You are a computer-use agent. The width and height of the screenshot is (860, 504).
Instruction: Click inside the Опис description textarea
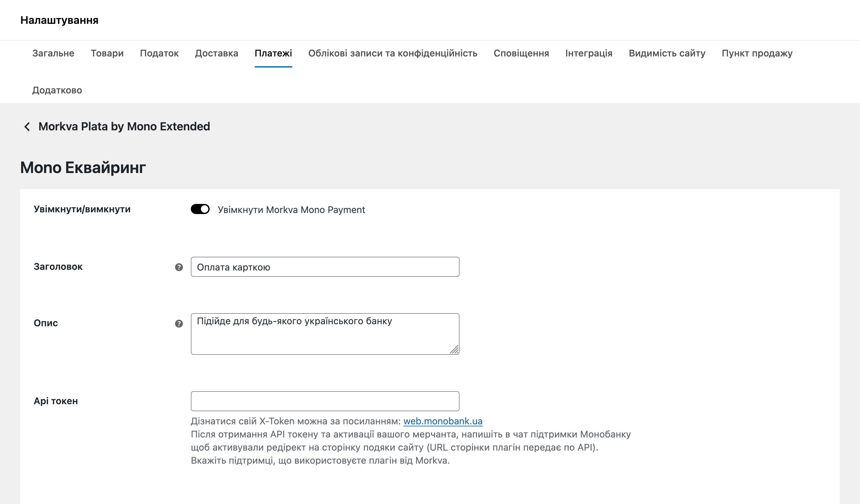coord(325,333)
